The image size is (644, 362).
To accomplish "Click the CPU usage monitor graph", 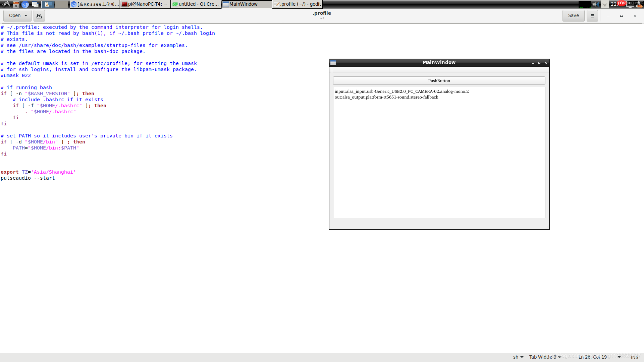I will click(584, 4).
